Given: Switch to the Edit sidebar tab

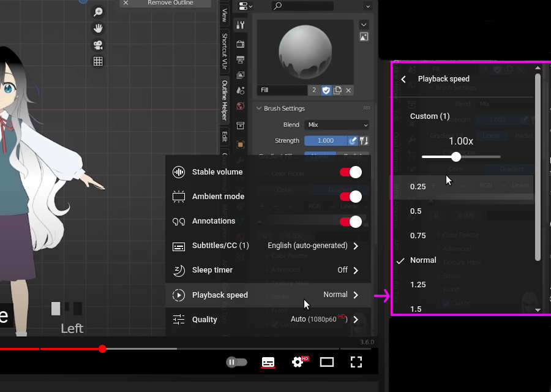Looking at the screenshot, I should (x=225, y=137).
